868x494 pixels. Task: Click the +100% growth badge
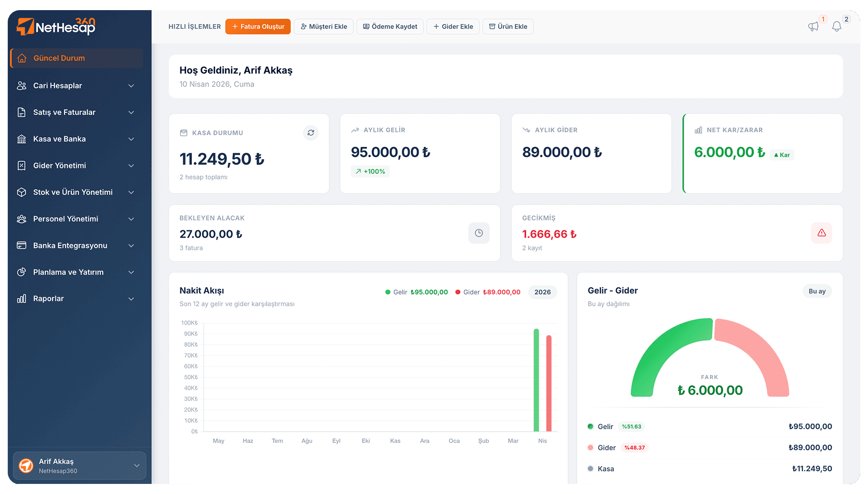pos(370,172)
